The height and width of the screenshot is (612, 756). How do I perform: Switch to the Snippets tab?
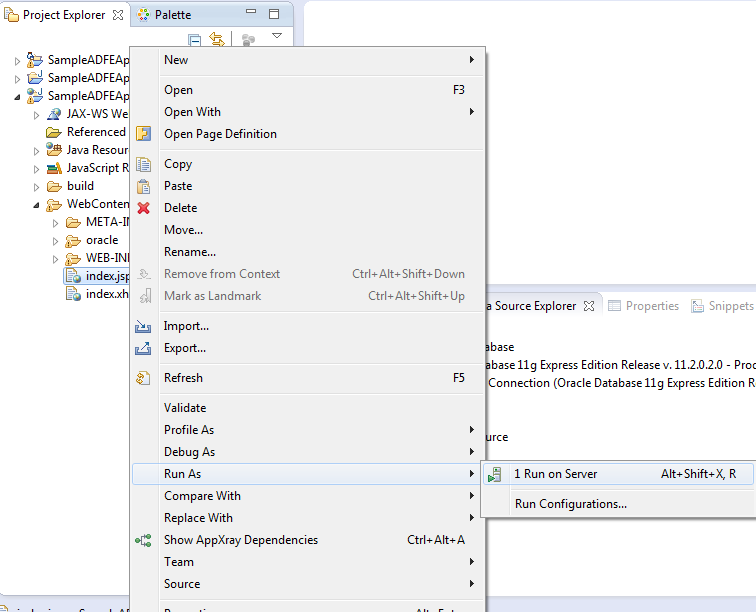click(723, 306)
